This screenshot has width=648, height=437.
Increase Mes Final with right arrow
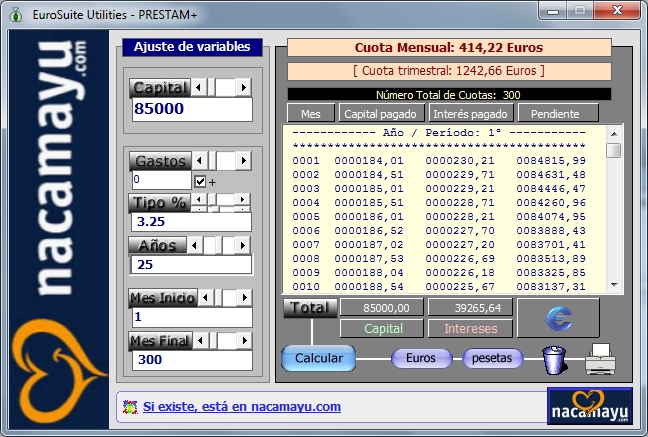click(246, 341)
